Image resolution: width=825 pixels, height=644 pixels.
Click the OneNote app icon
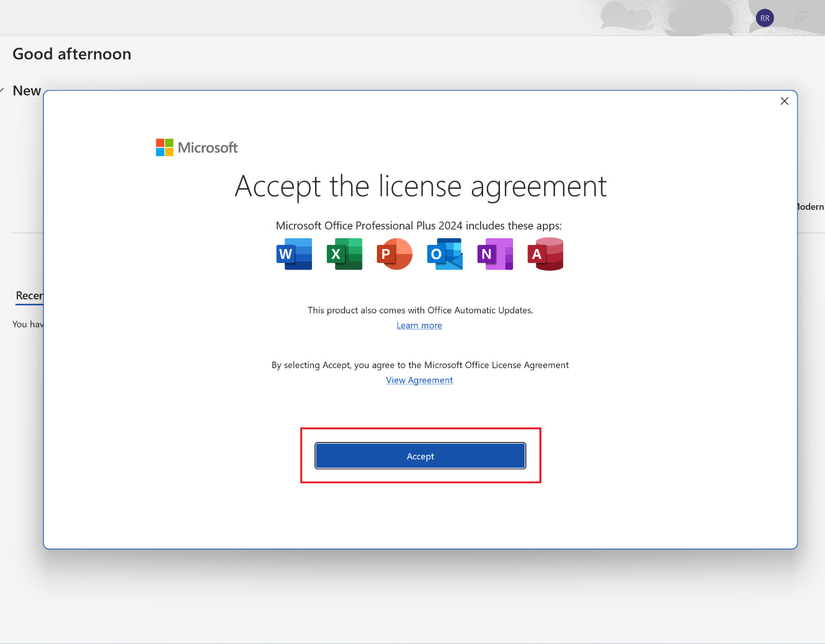click(x=495, y=254)
